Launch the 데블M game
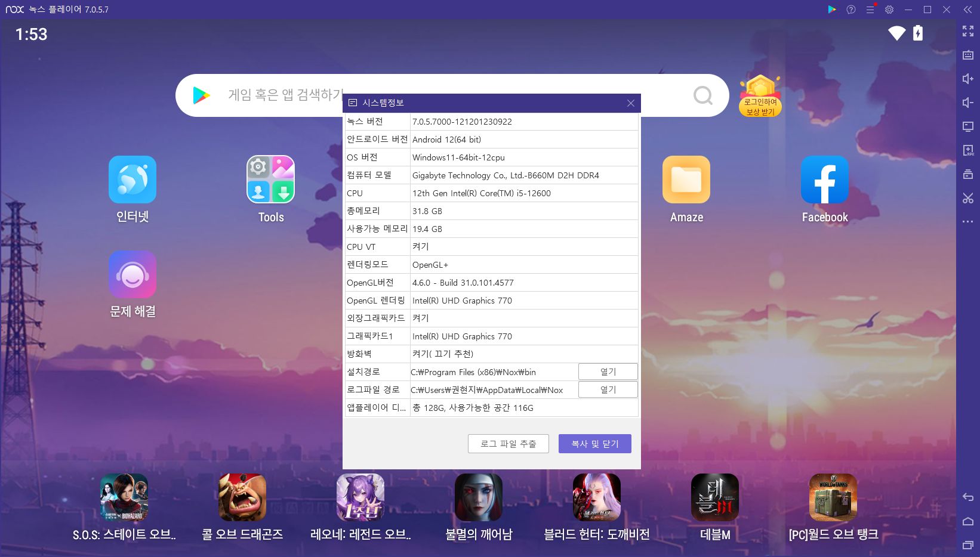The height and width of the screenshot is (557, 980). click(x=715, y=497)
